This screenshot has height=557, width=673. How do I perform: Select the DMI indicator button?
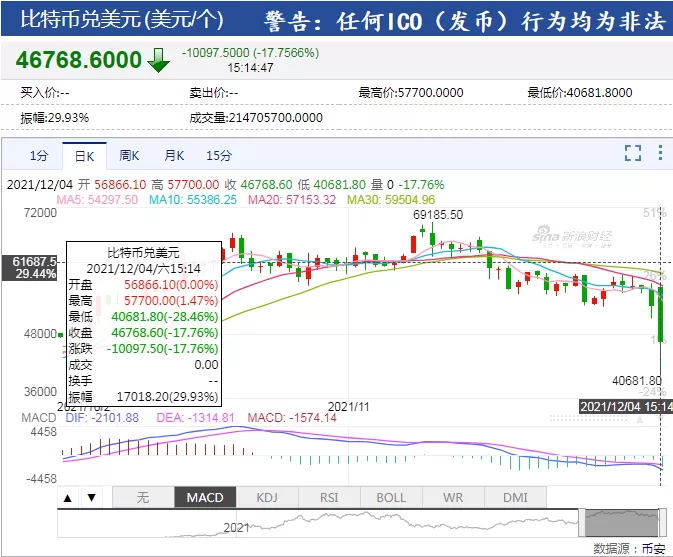(515, 497)
